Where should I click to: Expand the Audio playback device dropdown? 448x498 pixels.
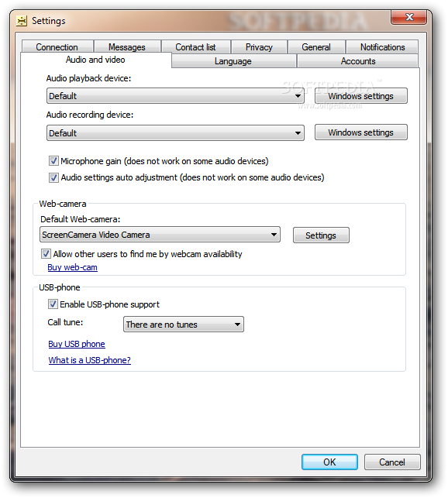[x=175, y=96]
